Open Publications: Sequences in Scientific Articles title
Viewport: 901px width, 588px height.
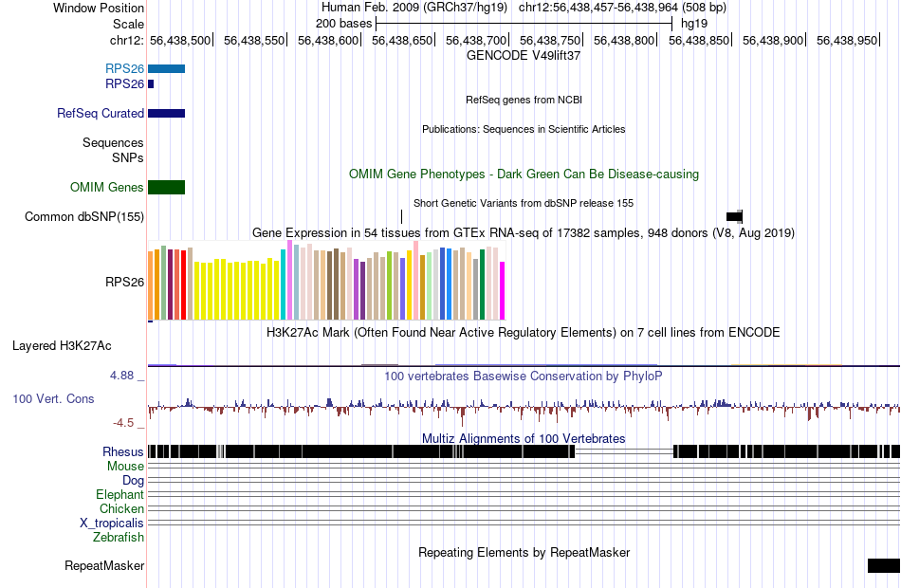pyautogui.click(x=524, y=129)
